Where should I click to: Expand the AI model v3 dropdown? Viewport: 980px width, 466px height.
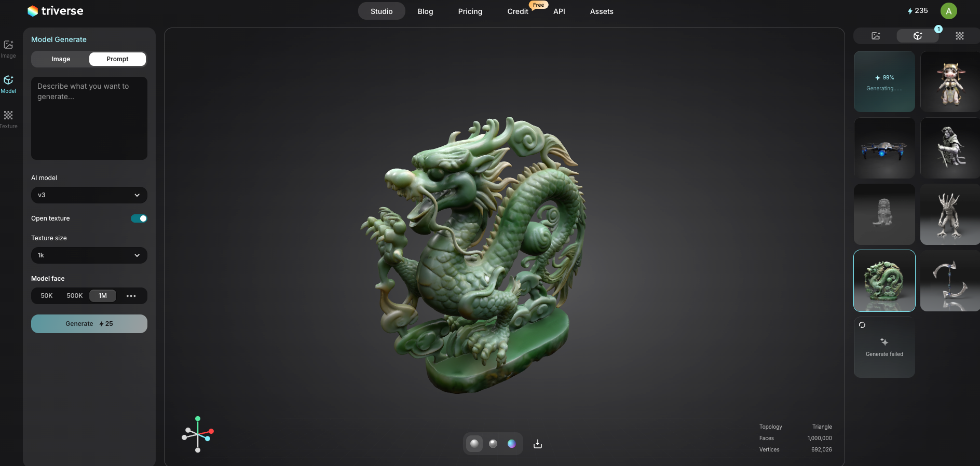[x=89, y=195]
